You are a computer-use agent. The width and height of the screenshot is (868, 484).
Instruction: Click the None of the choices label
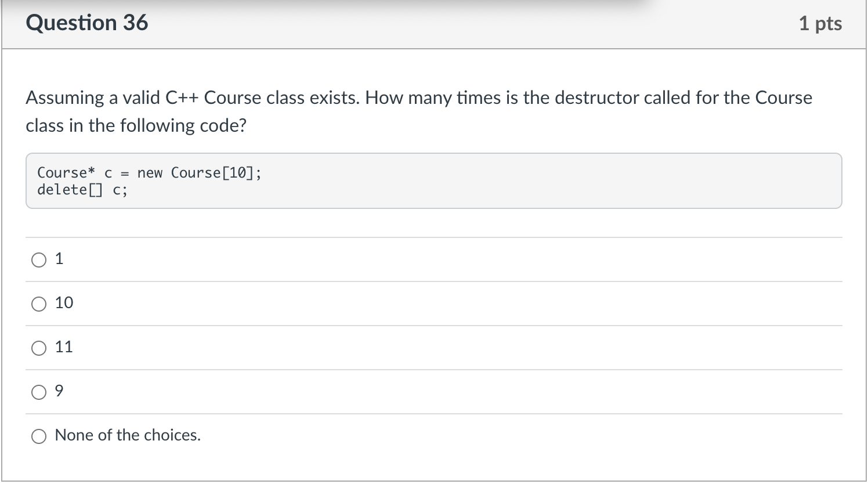coord(128,435)
